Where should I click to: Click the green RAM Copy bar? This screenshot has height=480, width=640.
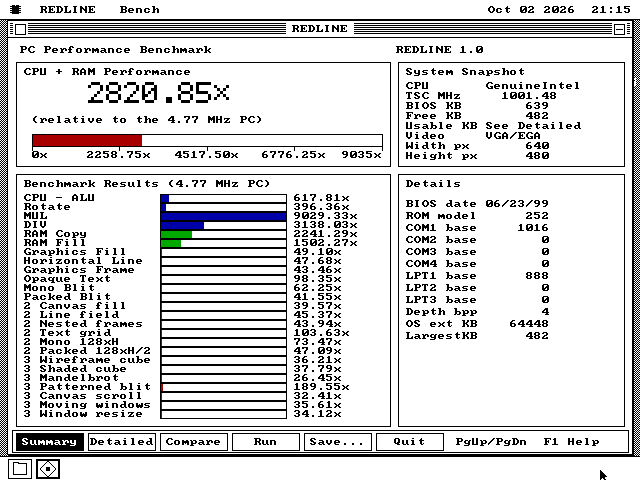click(x=176, y=234)
